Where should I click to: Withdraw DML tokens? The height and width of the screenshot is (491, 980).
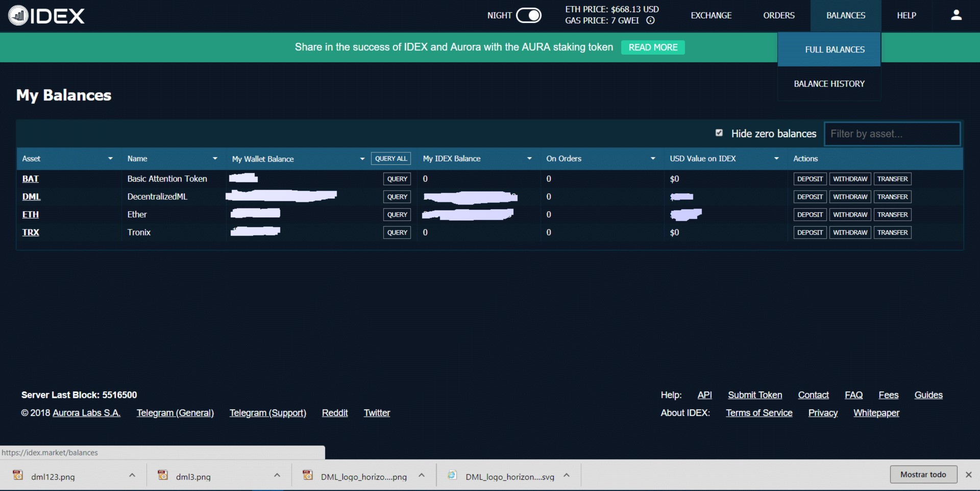tap(850, 197)
